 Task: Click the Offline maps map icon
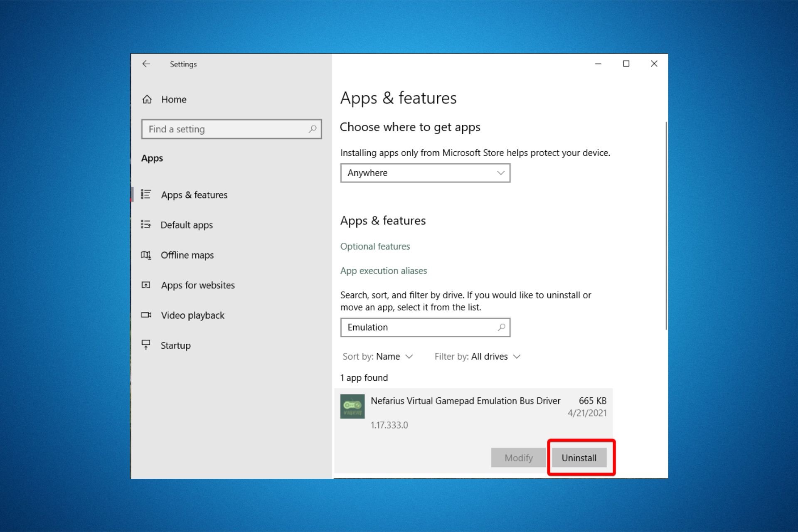click(146, 255)
